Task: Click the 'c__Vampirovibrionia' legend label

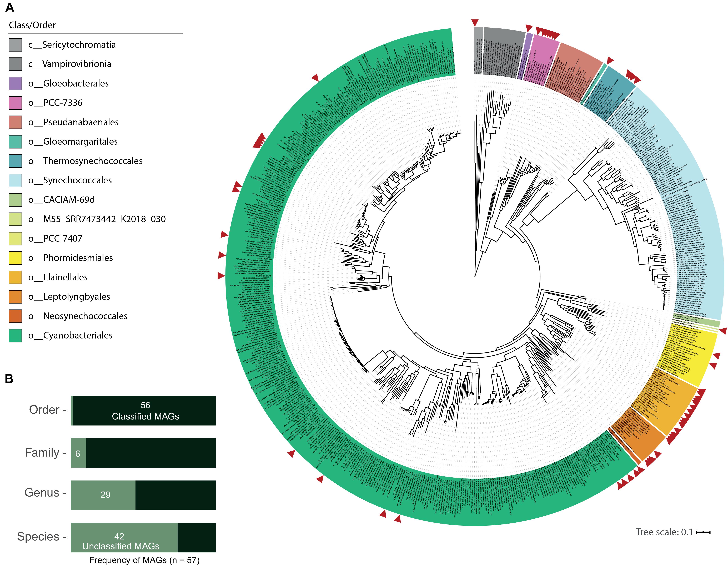Action: click(70, 64)
